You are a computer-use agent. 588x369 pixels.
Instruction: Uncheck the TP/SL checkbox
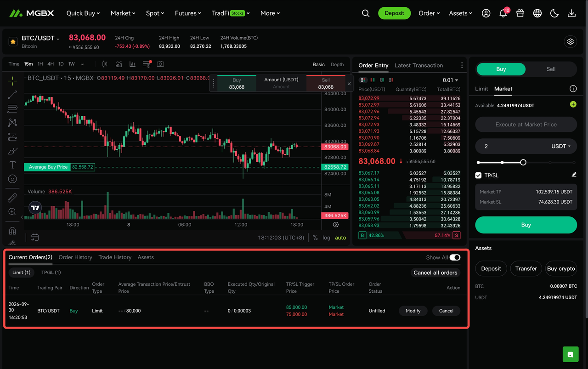click(x=479, y=176)
